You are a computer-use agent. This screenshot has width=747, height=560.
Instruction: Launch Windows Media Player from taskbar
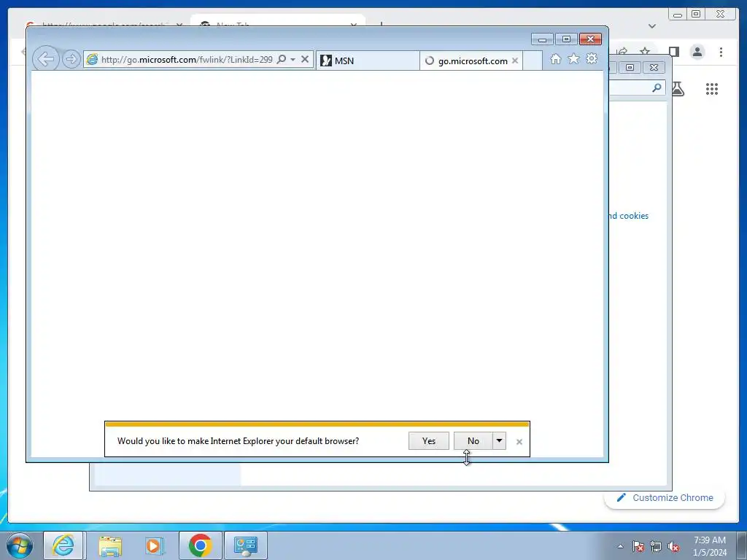(x=153, y=545)
